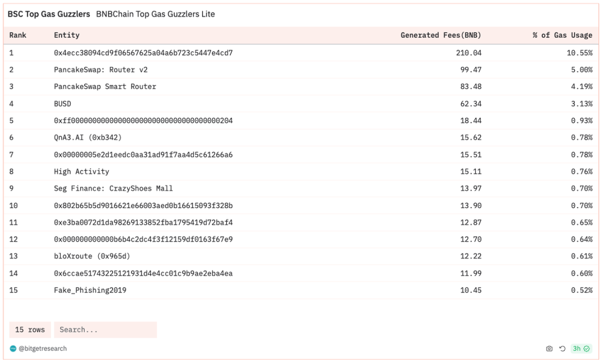Click the 15.51 generated fees value
The image size is (603, 364).
[x=471, y=154]
